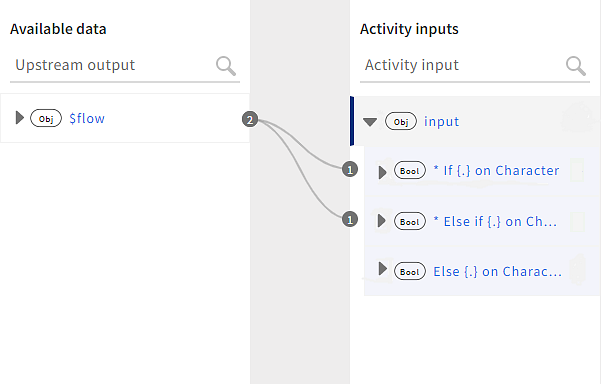Click the $flow connection count badge showing 2

point(250,120)
